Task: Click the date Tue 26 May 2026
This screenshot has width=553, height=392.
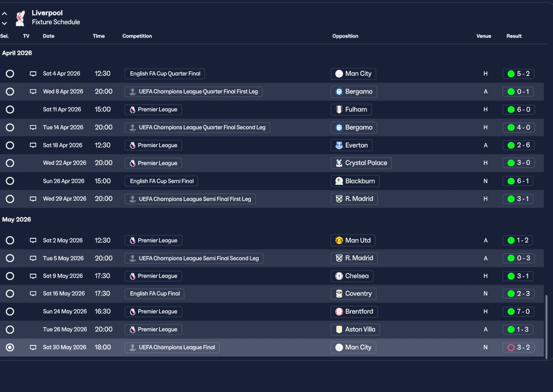Action: click(x=65, y=329)
